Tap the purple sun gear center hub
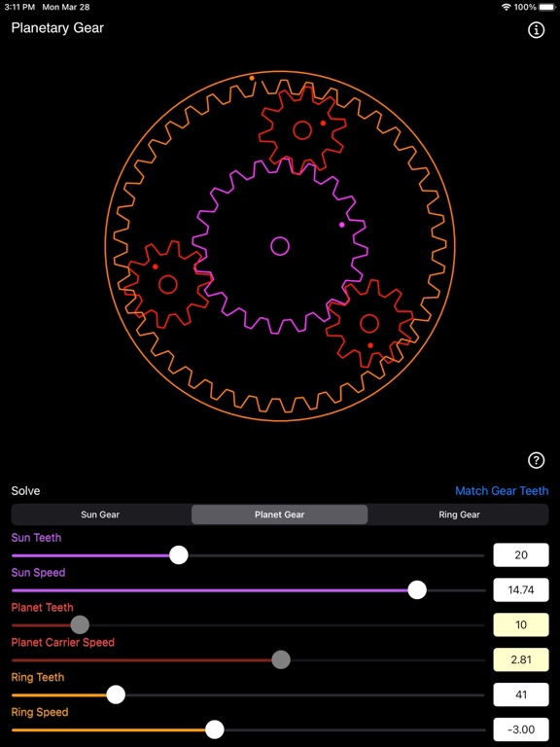560x747 pixels. click(280, 246)
